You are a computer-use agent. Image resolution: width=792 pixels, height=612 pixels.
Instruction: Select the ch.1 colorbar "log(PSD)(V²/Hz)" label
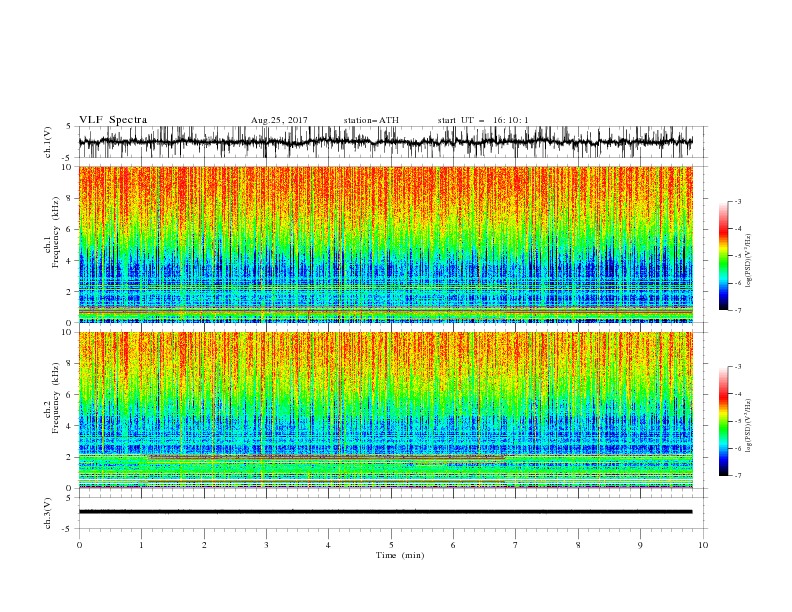coord(748,261)
